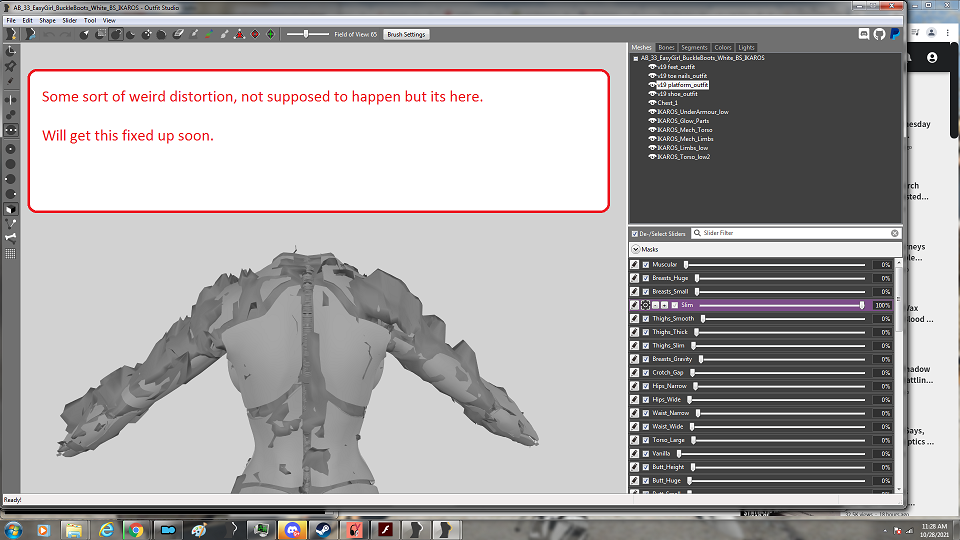Select the IKAROS_Limbs_low mesh
Screen dimensions: 960x540
[682, 148]
